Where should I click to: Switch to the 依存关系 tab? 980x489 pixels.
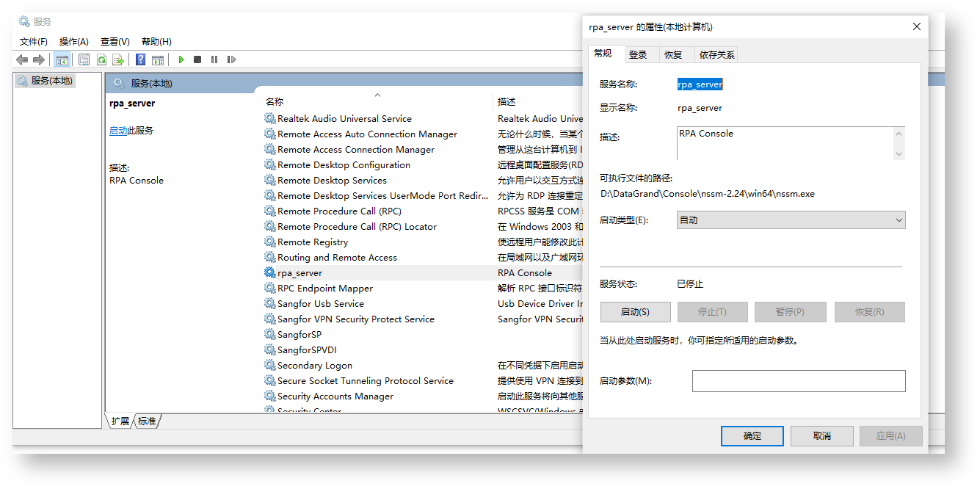[x=716, y=55]
